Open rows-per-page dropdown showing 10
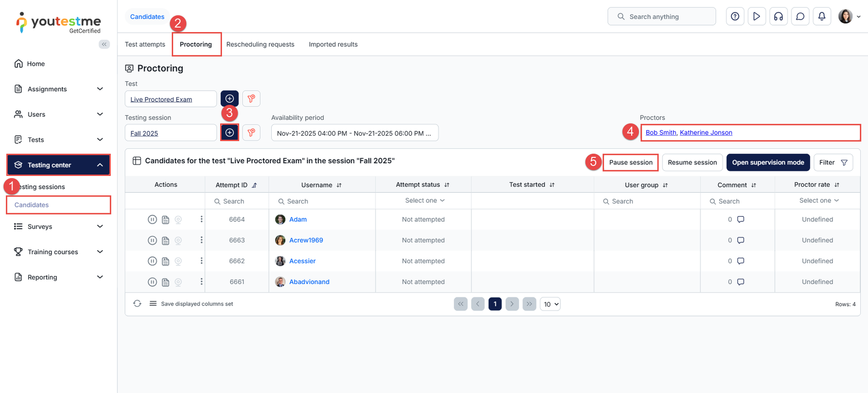The width and height of the screenshot is (868, 393). coord(550,304)
